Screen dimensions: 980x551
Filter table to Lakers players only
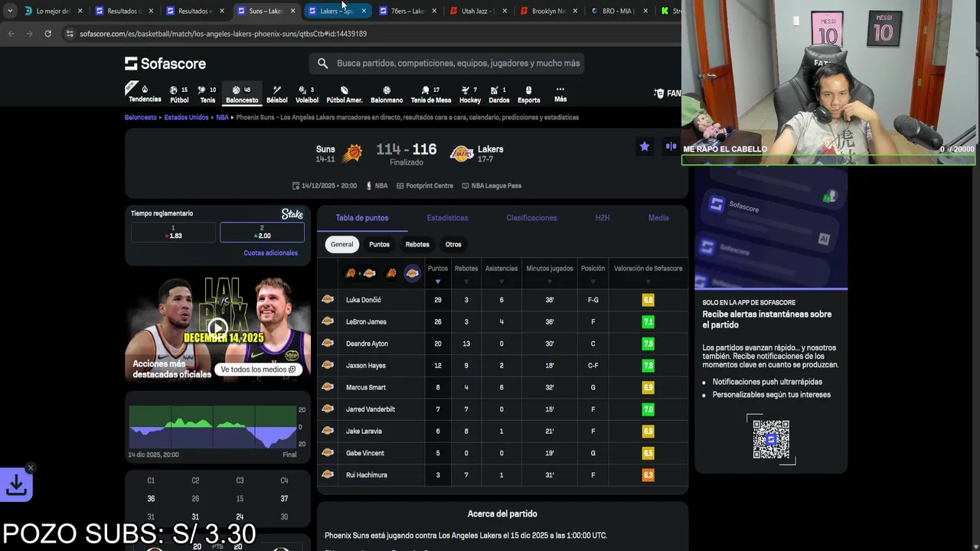click(412, 273)
